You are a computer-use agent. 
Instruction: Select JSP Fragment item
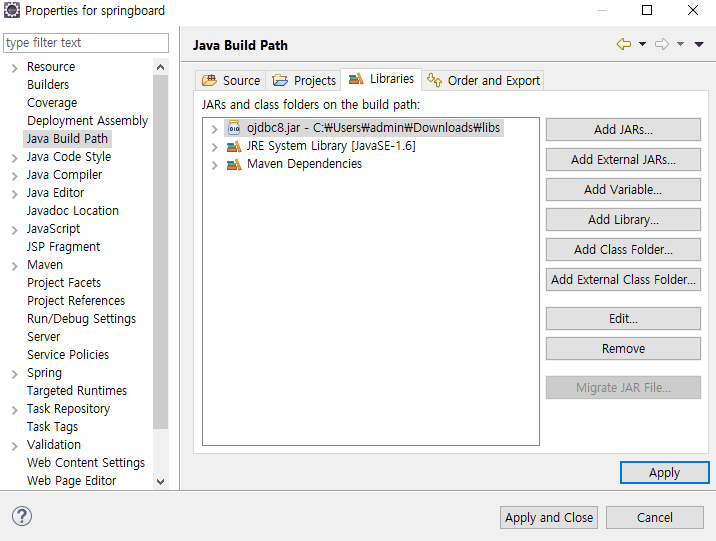63,247
